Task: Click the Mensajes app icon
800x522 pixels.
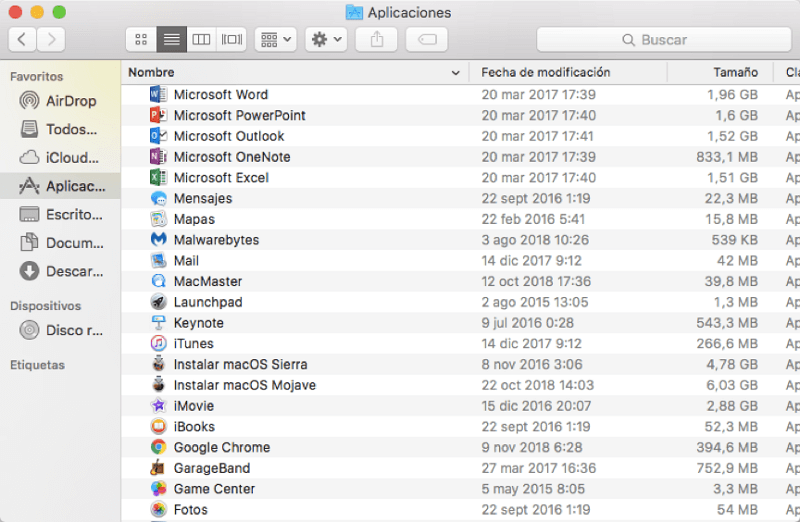Action: 158,198
